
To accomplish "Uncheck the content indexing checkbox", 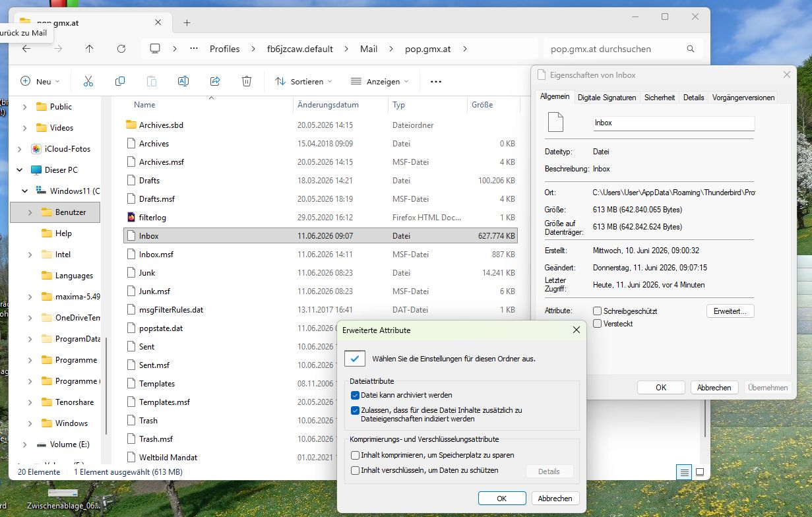I will point(356,410).
